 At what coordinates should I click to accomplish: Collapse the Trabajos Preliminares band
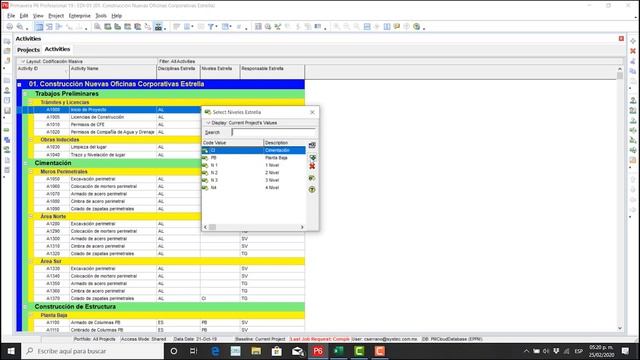[25, 94]
